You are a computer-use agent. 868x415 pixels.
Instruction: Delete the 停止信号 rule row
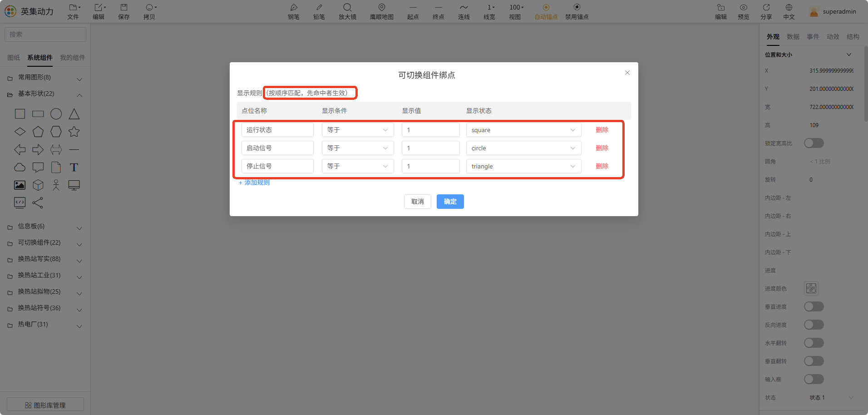(x=602, y=166)
